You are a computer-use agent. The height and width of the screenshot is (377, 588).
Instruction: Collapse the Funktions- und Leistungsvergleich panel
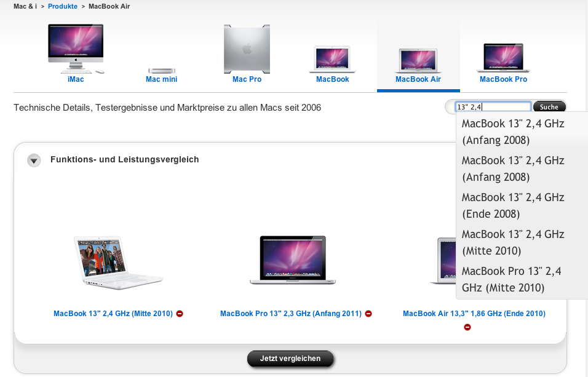click(x=34, y=161)
